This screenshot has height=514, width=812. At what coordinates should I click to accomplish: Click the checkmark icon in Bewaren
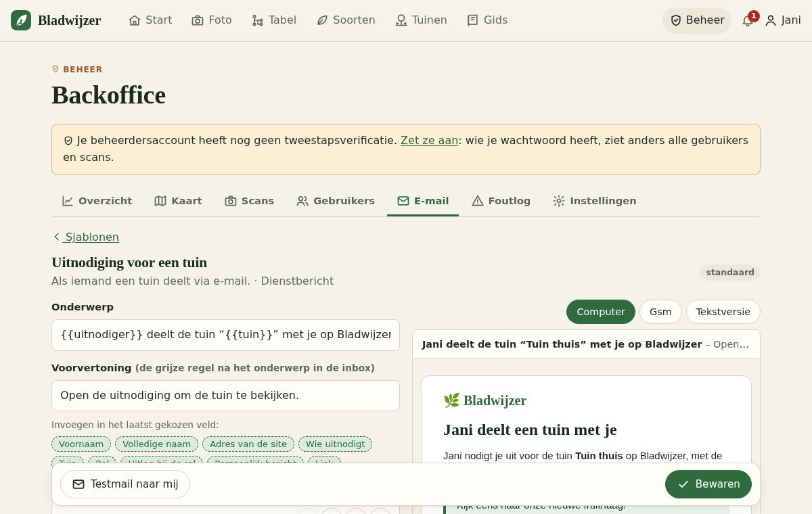pos(683,484)
